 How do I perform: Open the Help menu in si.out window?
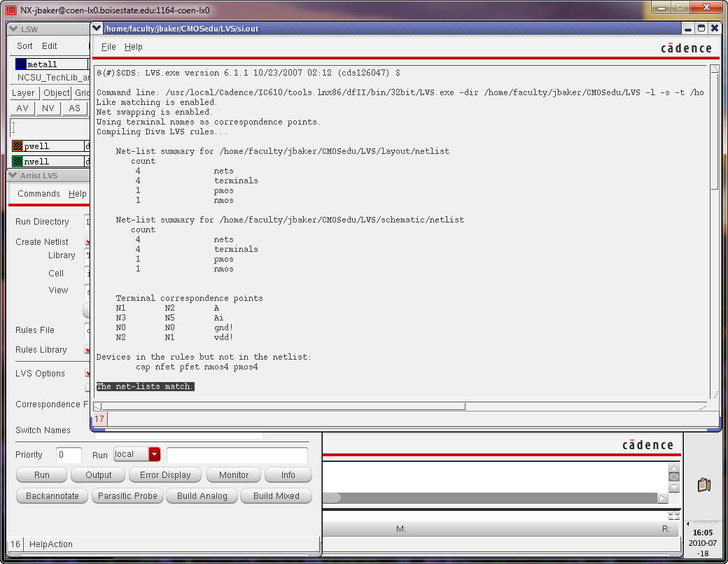point(133,47)
